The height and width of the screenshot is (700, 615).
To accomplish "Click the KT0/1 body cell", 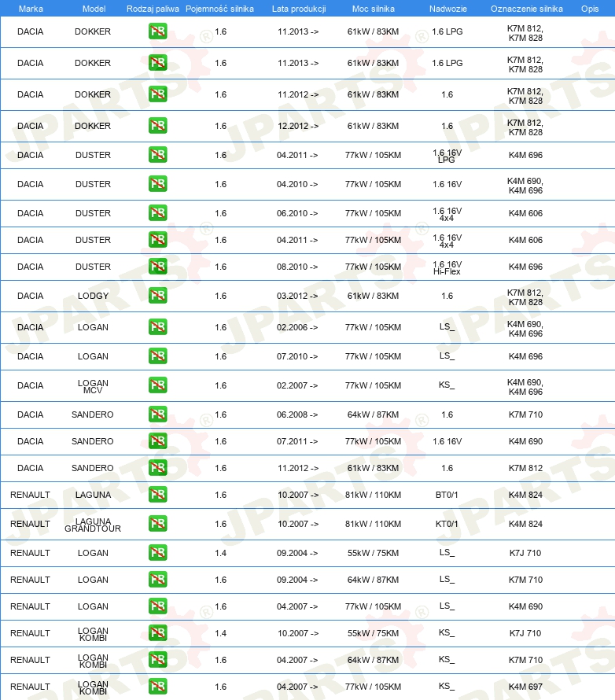I will click(x=447, y=524).
